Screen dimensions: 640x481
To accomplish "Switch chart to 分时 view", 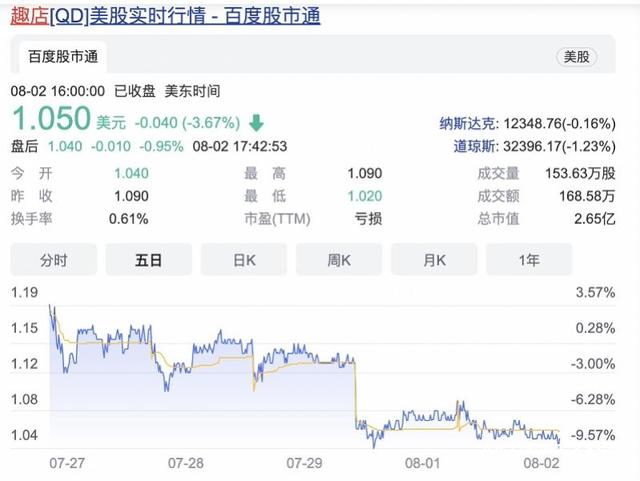I will coord(53,260).
